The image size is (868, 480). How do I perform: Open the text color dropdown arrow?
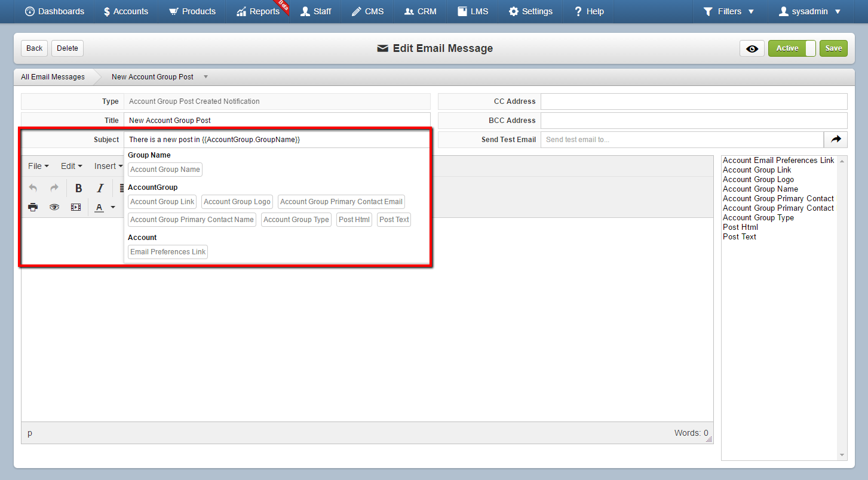pyautogui.click(x=113, y=207)
